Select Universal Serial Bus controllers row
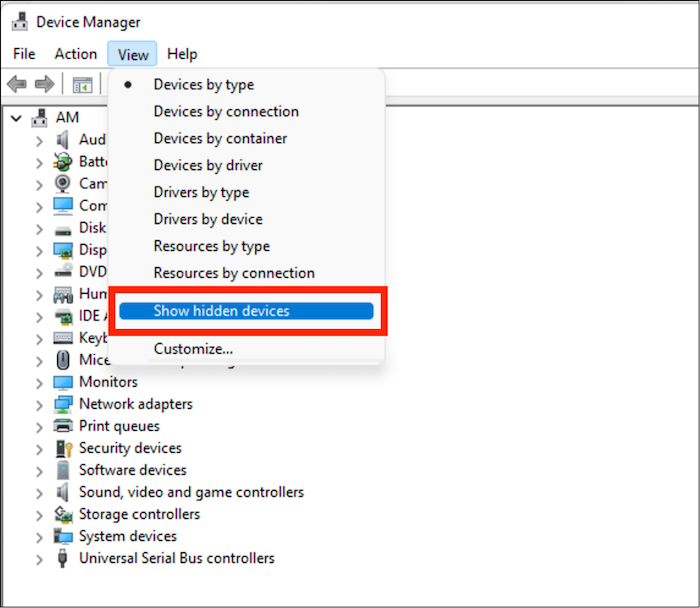This screenshot has height=608, width=700. (176, 558)
